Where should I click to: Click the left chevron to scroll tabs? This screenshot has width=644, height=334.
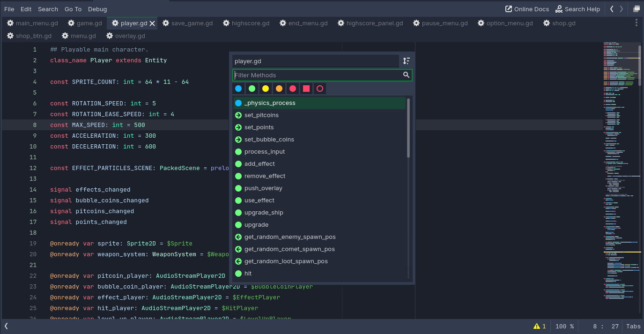[612, 8]
